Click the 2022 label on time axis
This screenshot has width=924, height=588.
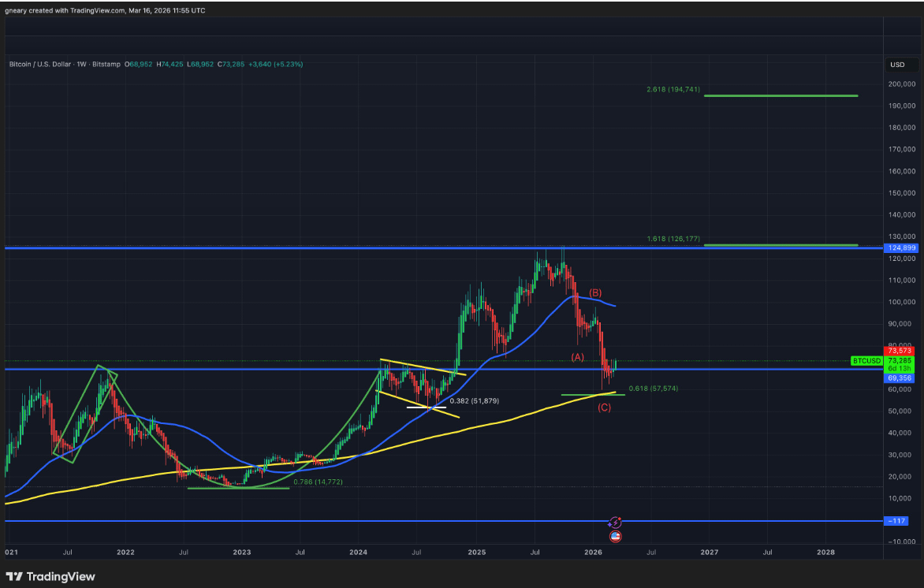pyautogui.click(x=125, y=553)
